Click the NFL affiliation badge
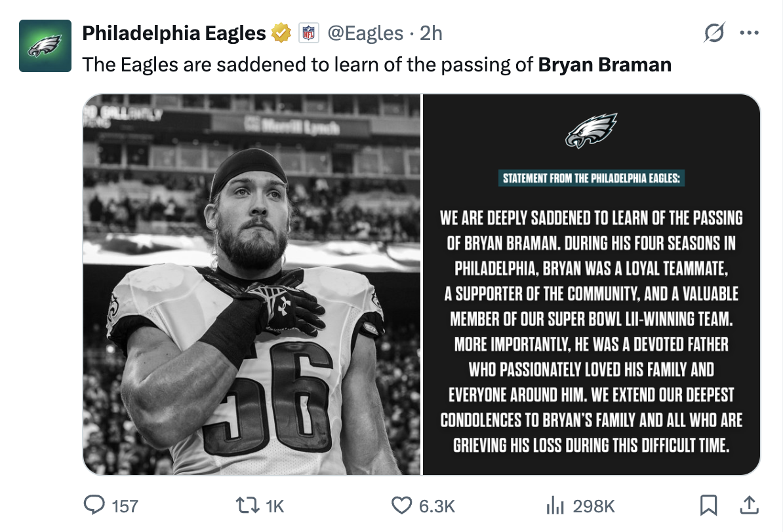Image resolution: width=783 pixels, height=532 pixels. point(308,33)
